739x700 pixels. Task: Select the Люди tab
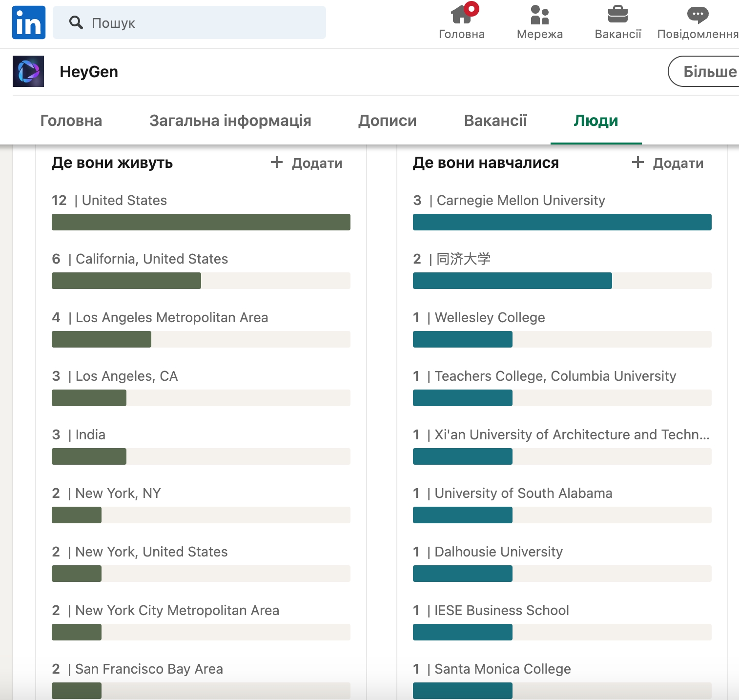pyautogui.click(x=596, y=121)
